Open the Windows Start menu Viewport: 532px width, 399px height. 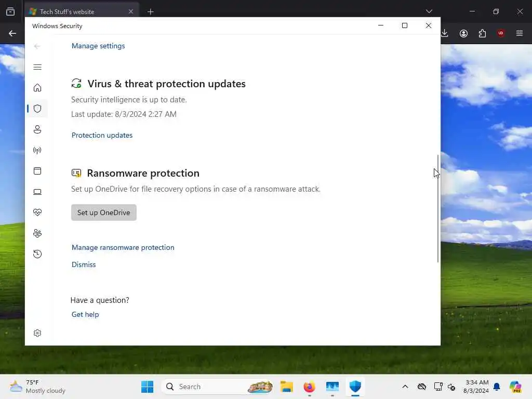pos(147,387)
